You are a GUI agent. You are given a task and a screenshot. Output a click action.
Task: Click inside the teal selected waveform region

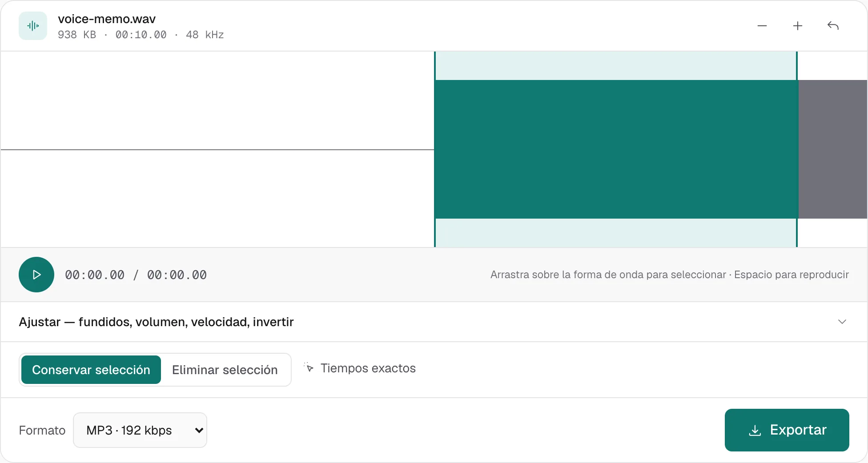tap(616, 149)
